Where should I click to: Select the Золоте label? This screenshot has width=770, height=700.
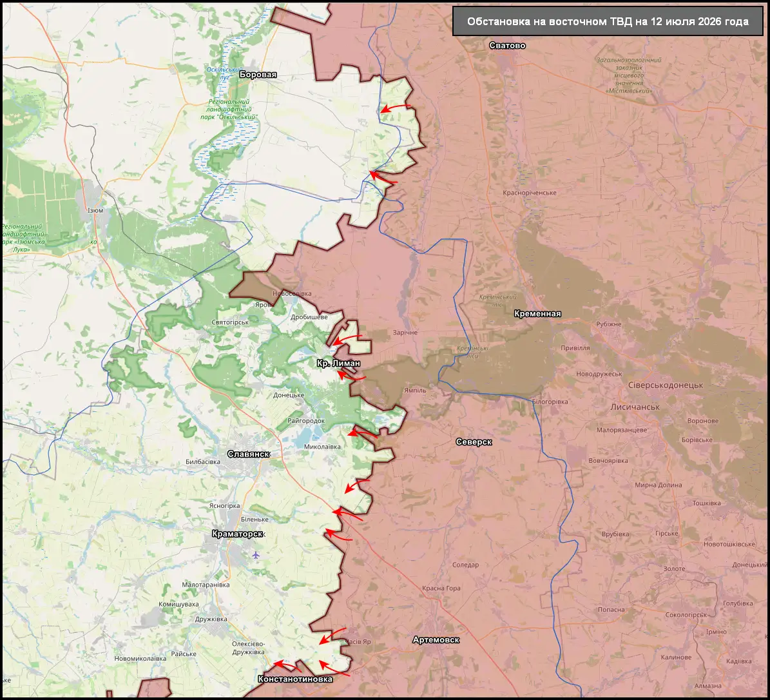pyautogui.click(x=674, y=569)
